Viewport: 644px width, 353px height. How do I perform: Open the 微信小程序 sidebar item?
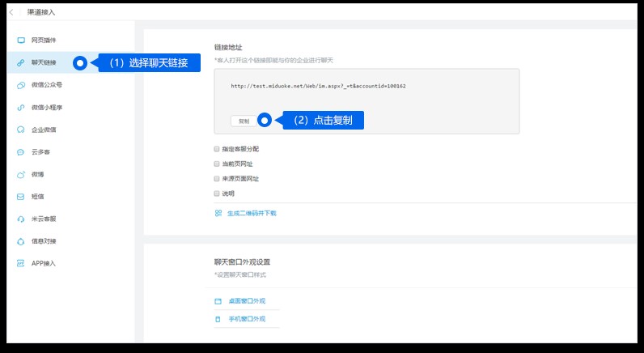click(46, 107)
